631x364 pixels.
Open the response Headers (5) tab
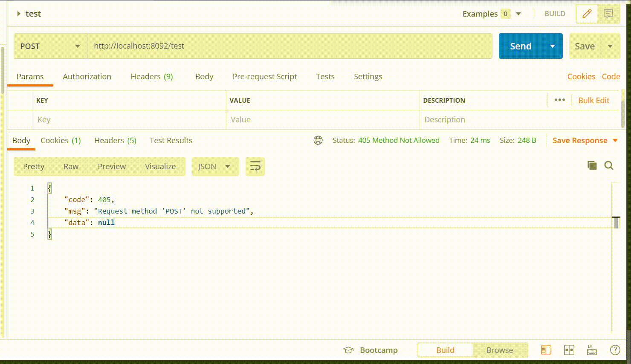115,140
